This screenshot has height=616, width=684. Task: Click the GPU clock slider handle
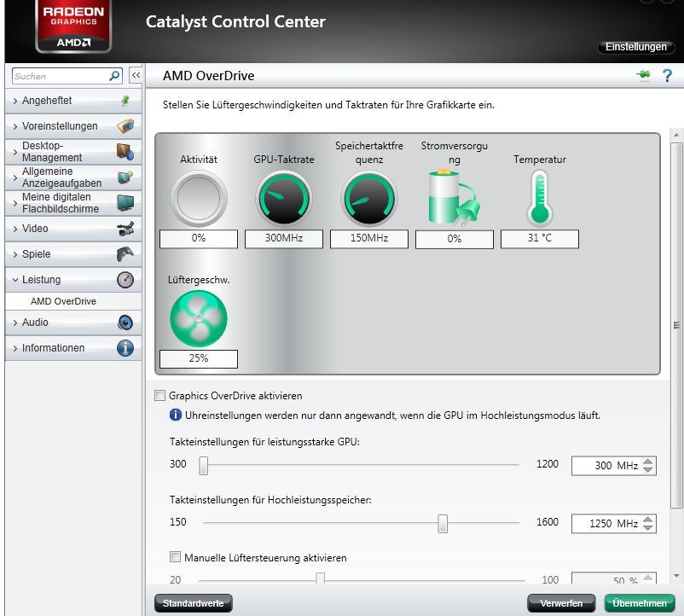pos(203,466)
